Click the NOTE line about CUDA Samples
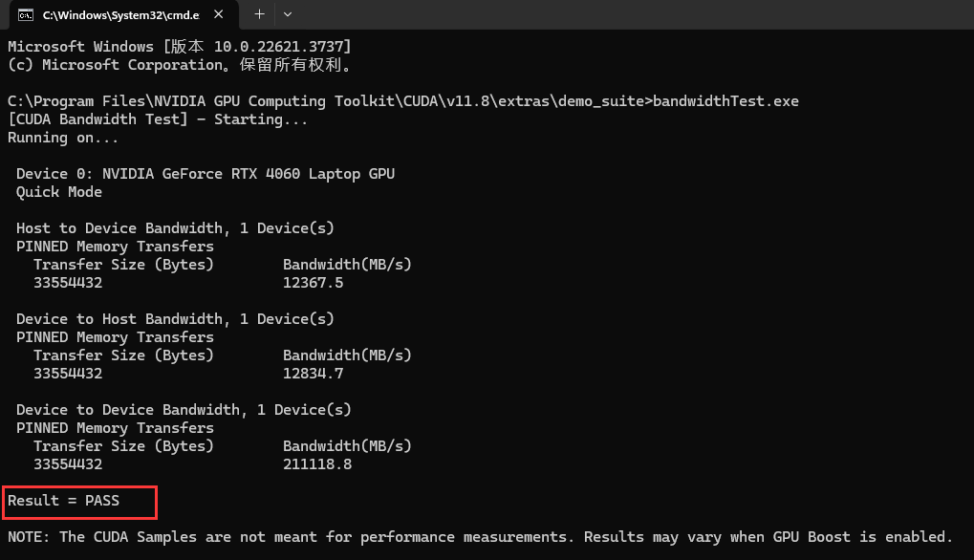Screen dimensions: 974x560 click(x=480, y=537)
